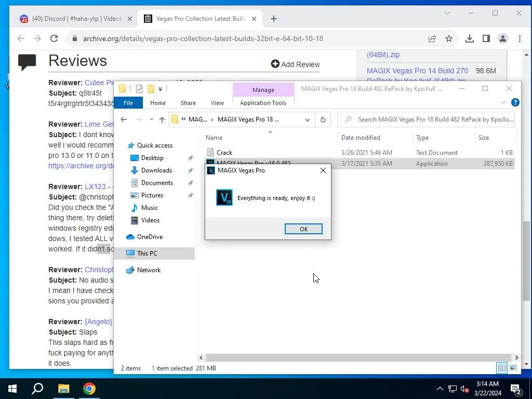Click New Folder quick-access toolbar icon
This screenshot has width=532, height=399.
[x=151, y=89]
